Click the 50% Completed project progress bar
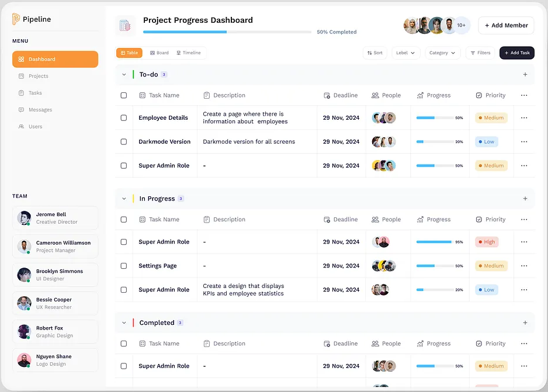The width and height of the screenshot is (548, 392). pyautogui.click(x=227, y=32)
